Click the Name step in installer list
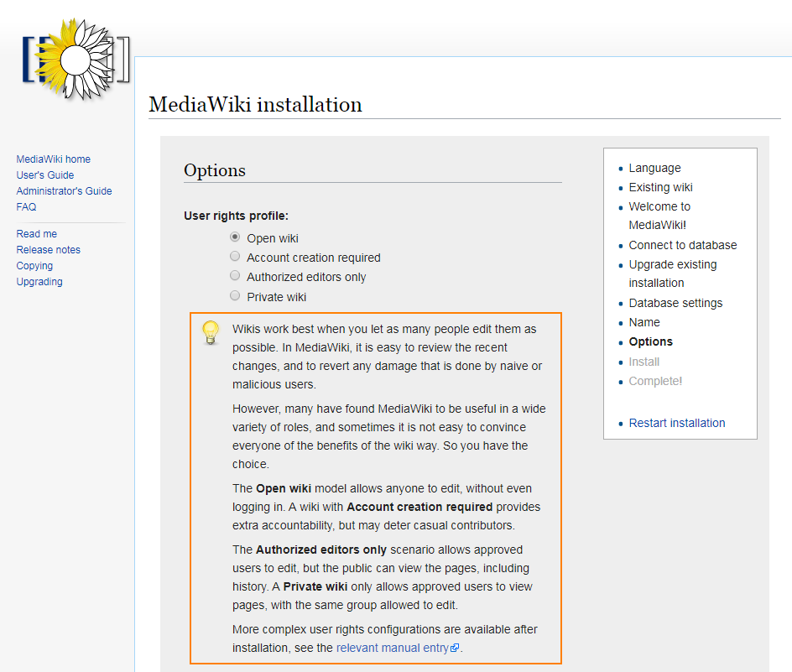The height and width of the screenshot is (672, 792). coord(644,322)
